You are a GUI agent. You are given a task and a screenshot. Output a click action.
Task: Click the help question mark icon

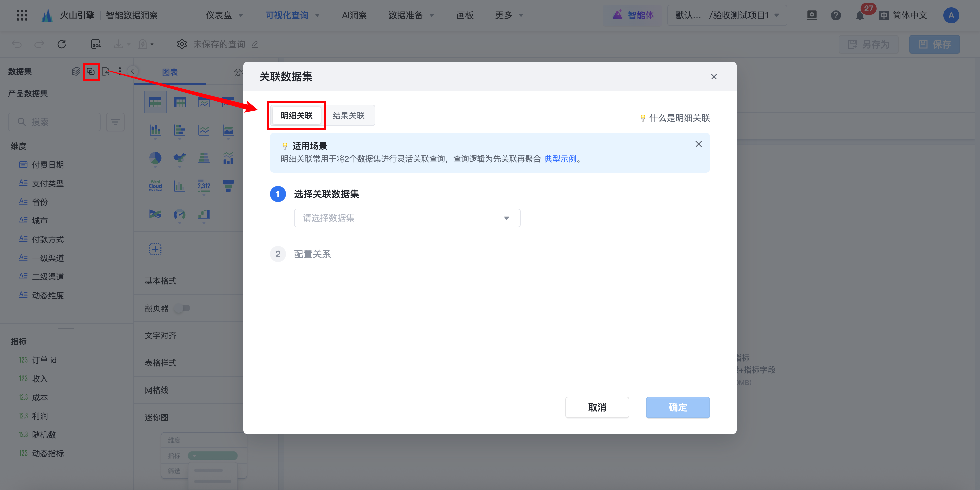[x=835, y=16]
